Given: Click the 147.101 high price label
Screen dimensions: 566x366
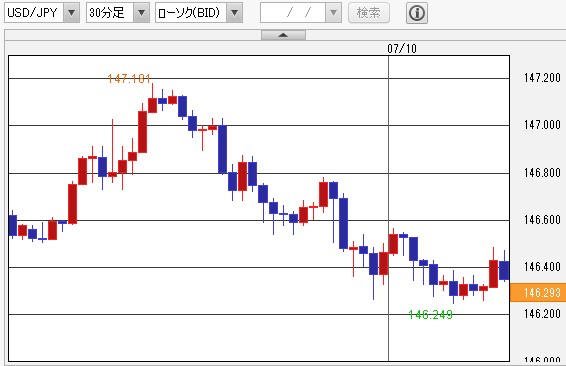Looking at the screenshot, I should pos(129,78).
